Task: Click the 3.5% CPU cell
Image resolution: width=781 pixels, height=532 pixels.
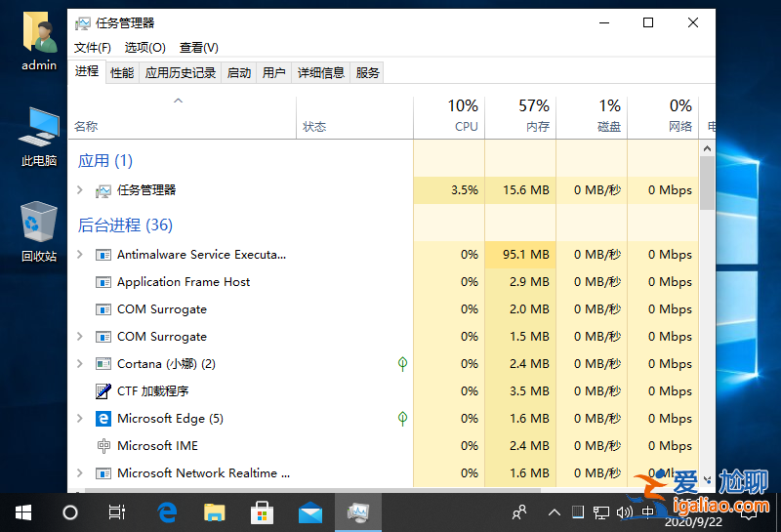Action: point(449,189)
